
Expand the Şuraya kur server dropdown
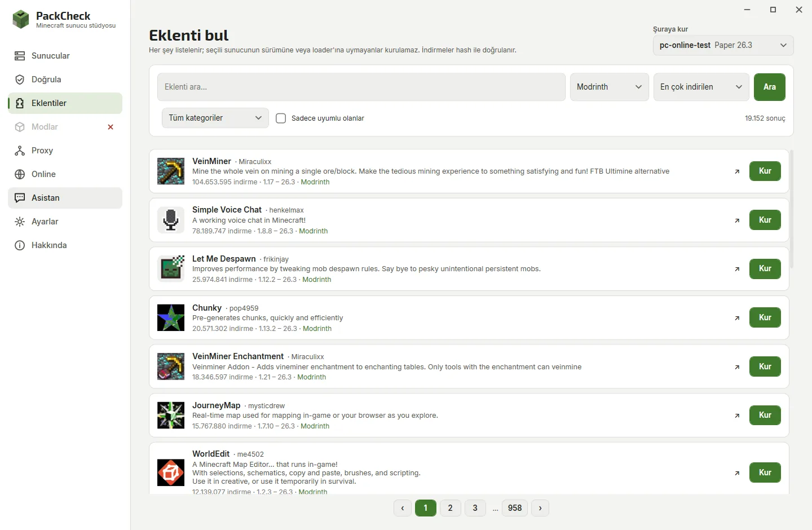(723, 45)
